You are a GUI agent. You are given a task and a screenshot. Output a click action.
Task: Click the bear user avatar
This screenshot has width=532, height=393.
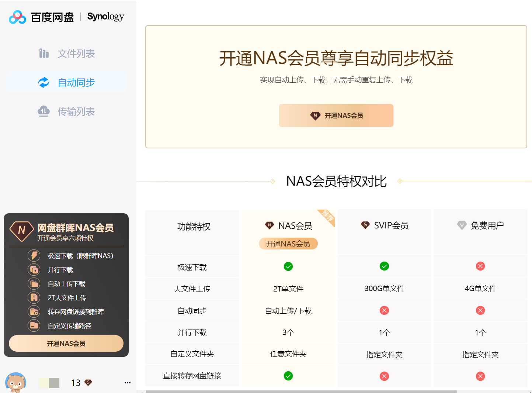pos(16,383)
